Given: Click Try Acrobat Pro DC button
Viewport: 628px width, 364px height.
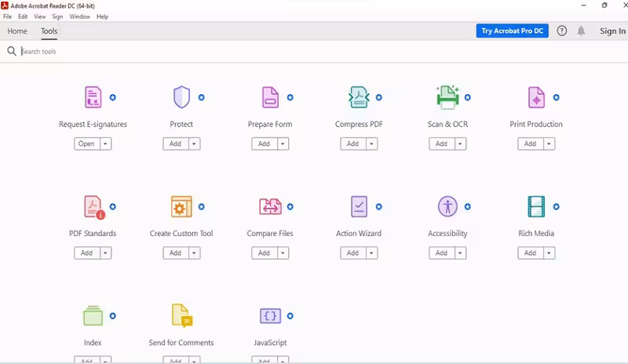Looking at the screenshot, I should click(513, 31).
